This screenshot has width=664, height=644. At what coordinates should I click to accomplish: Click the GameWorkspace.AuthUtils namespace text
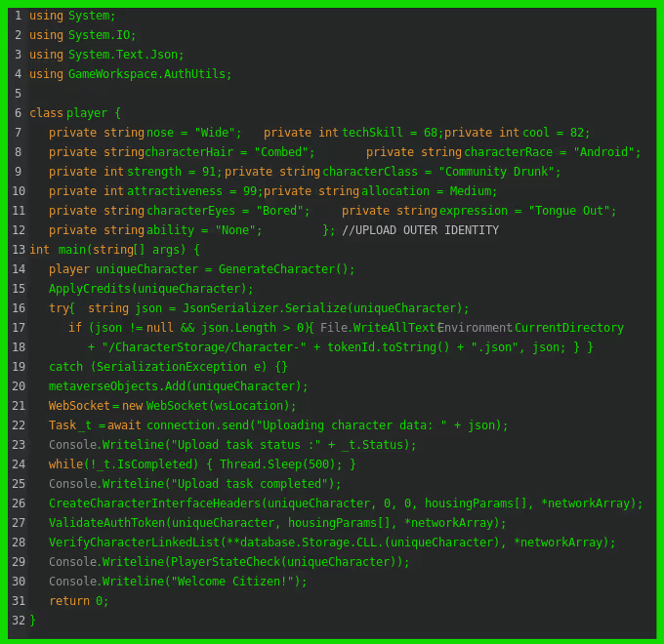click(147, 74)
